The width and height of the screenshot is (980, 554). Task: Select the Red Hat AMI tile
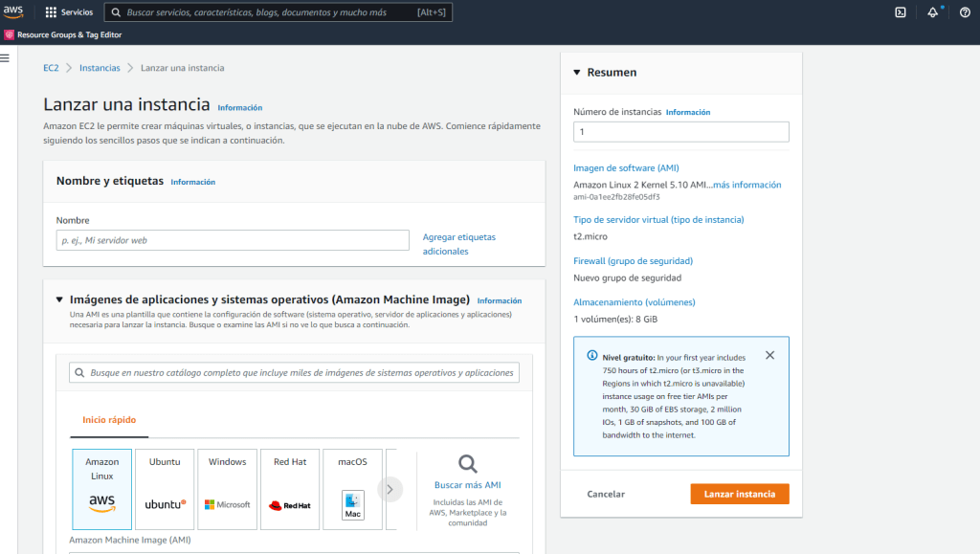click(x=290, y=489)
